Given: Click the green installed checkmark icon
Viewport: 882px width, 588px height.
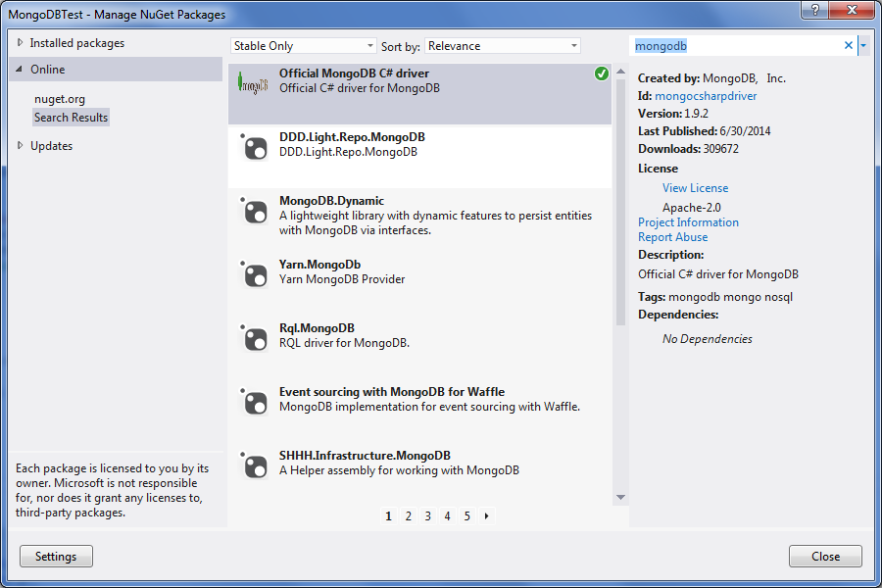Looking at the screenshot, I should (602, 73).
